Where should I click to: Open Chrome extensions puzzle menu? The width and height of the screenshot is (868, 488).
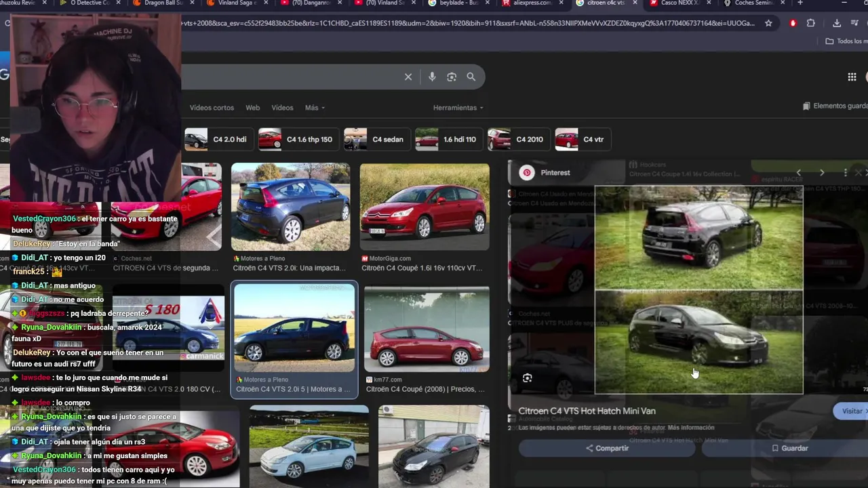(810, 23)
